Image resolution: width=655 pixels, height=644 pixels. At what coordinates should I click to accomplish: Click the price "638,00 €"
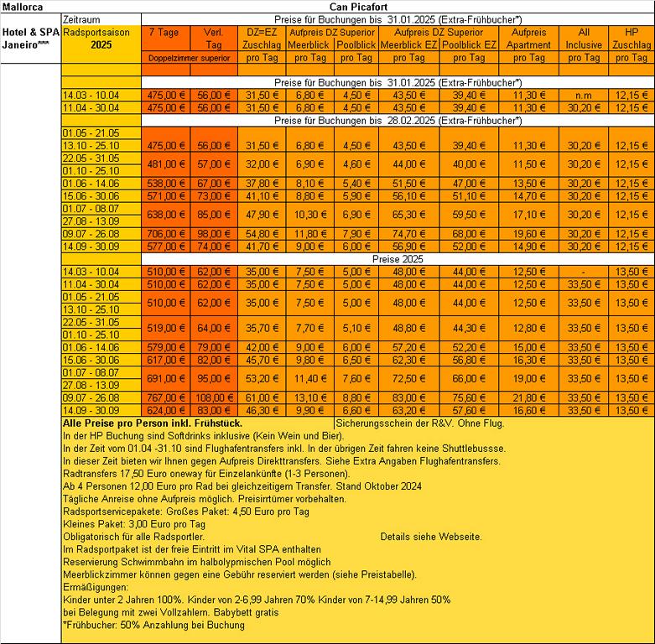[166, 215]
